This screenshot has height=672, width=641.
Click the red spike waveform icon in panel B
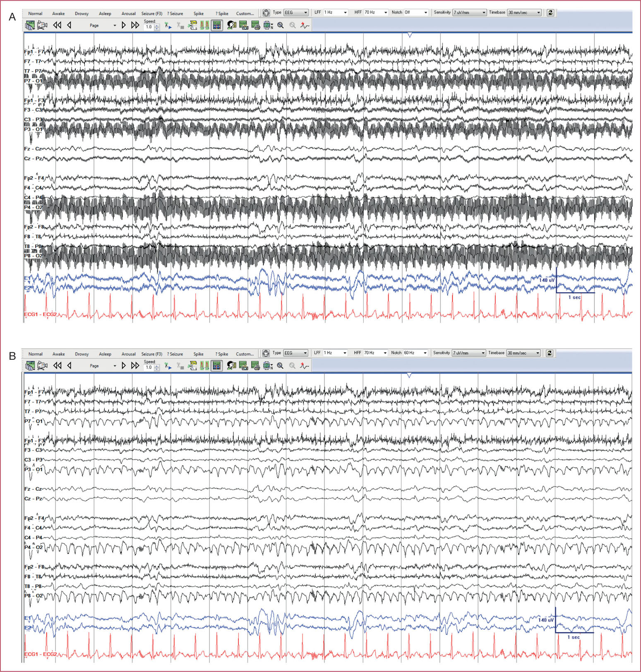click(305, 366)
